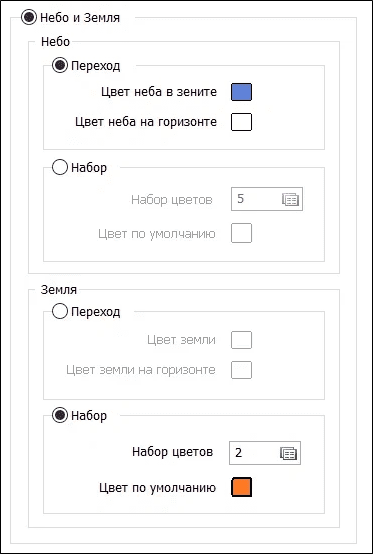Pick the blue Цвет неба в зените swatch
Viewport: 373px width, 554px height.
click(241, 92)
